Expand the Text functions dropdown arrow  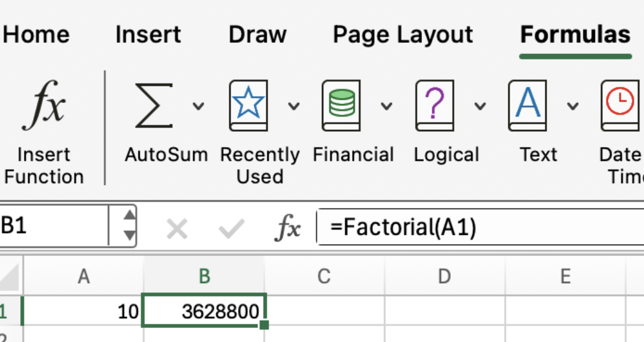click(573, 106)
